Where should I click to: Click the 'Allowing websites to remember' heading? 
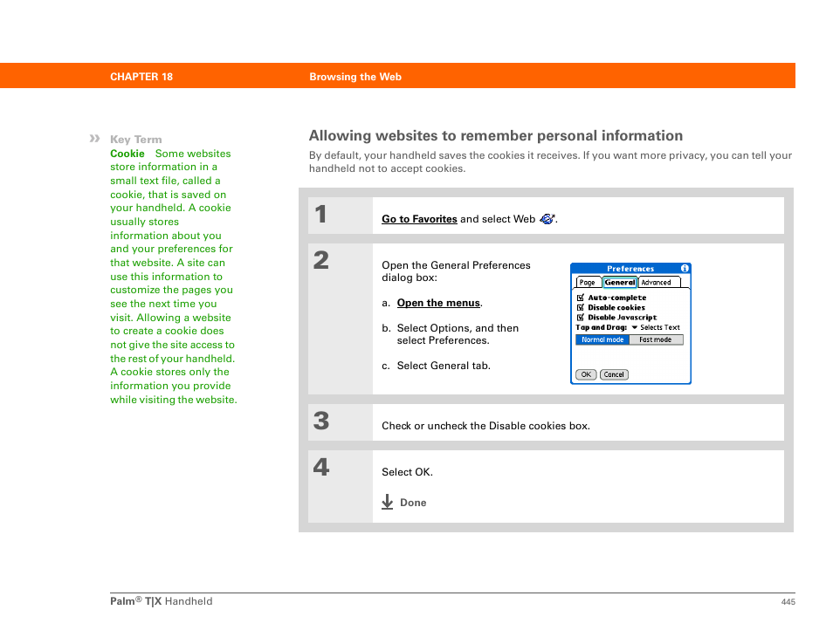coord(496,135)
